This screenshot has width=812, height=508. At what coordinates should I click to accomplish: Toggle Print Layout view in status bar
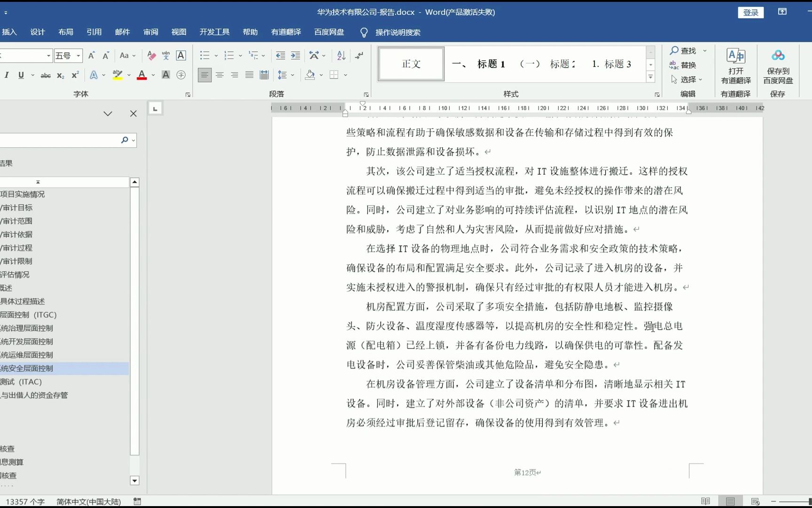pos(730,501)
